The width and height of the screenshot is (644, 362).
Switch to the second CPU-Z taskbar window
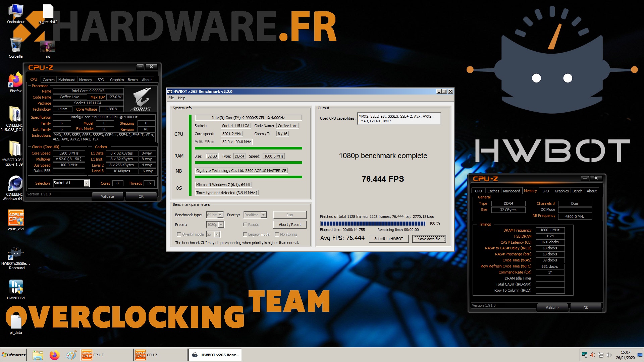click(160, 355)
